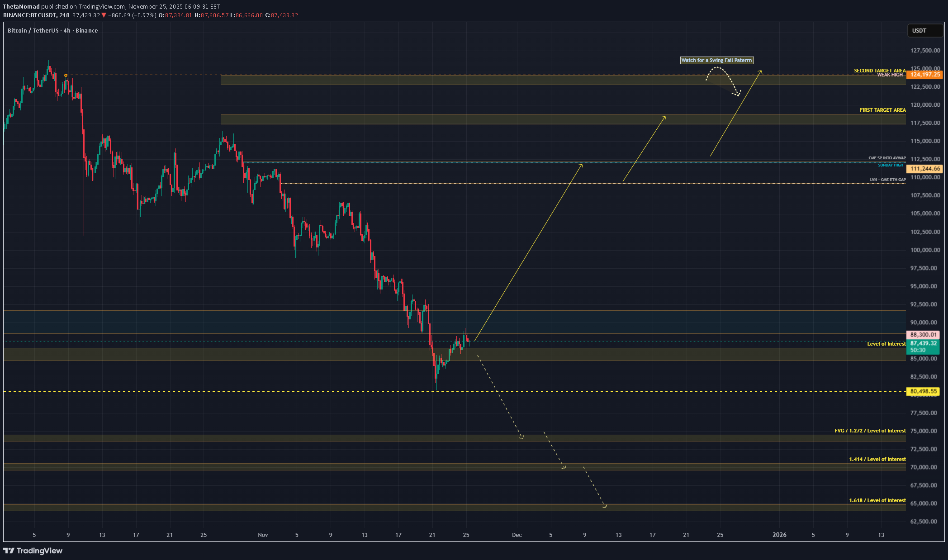Click the orange circle marker on the weak high
948x560 pixels.
point(66,75)
